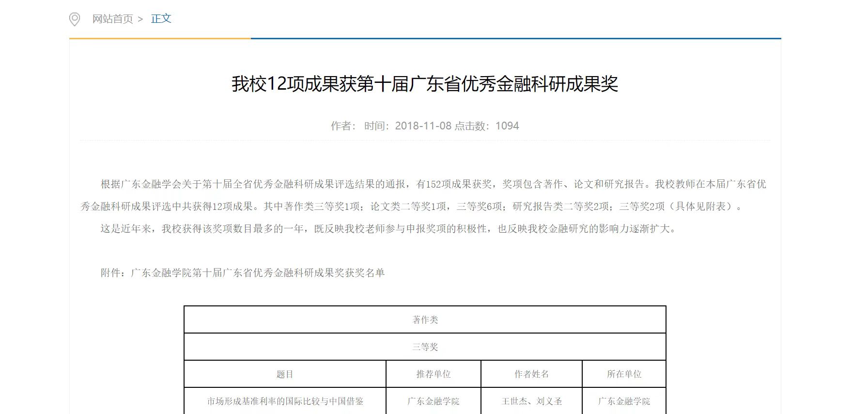Click the 著作类 table header row
Viewport: 868px width, 414px height.
point(425,319)
